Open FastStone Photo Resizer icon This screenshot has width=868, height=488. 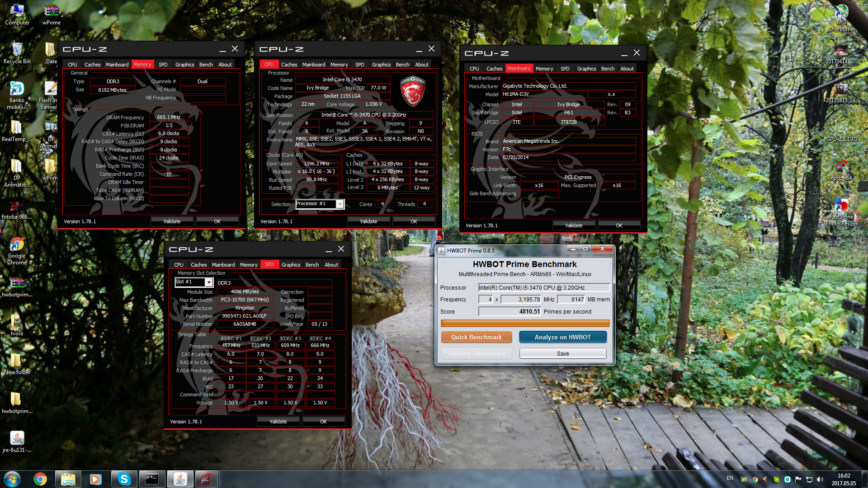[841, 212]
